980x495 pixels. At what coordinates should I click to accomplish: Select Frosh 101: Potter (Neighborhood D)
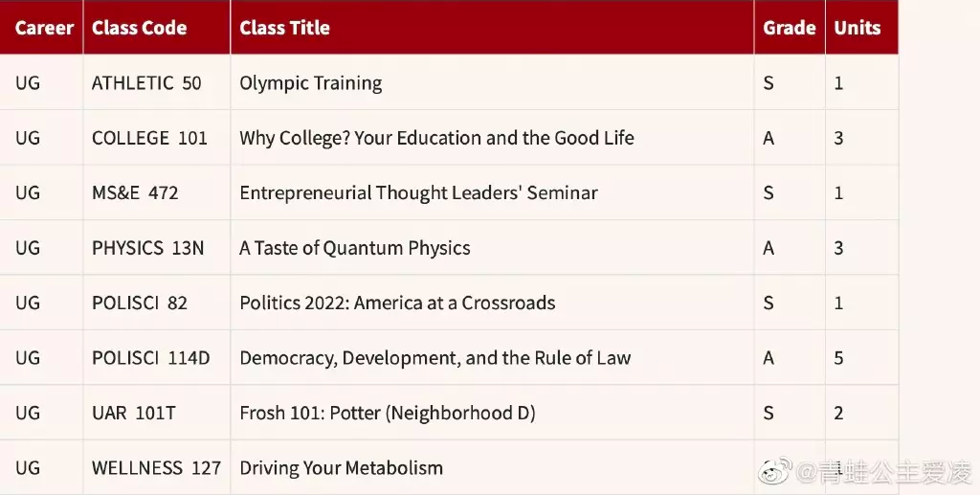coord(387,414)
